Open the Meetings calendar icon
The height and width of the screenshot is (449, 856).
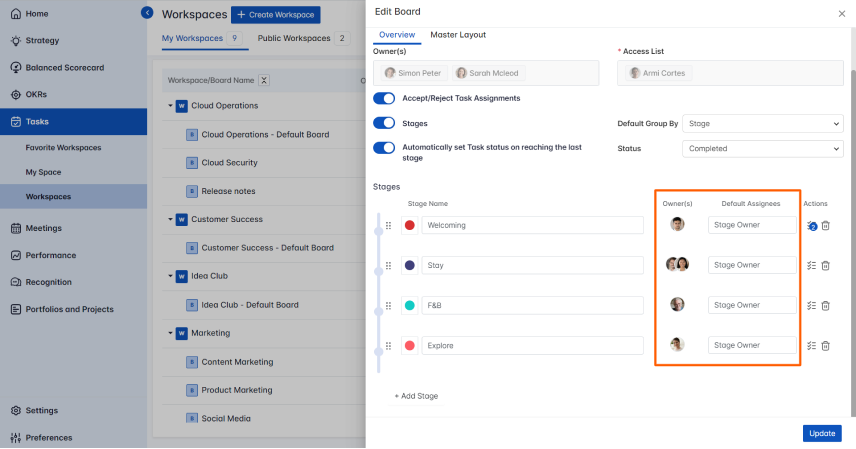[x=16, y=228]
